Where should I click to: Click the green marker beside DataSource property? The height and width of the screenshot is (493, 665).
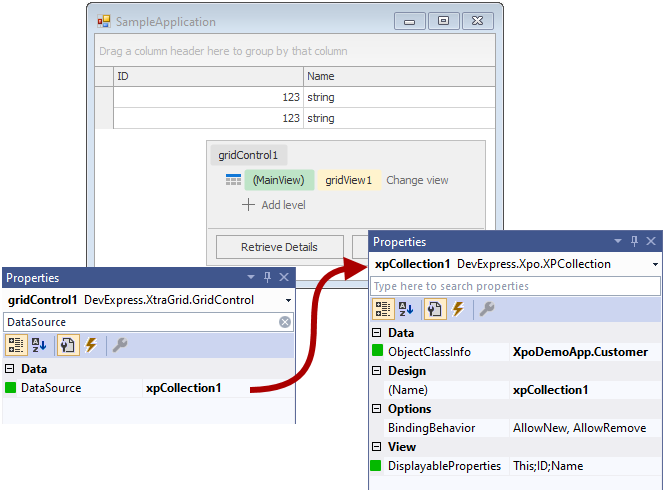pos(11,387)
